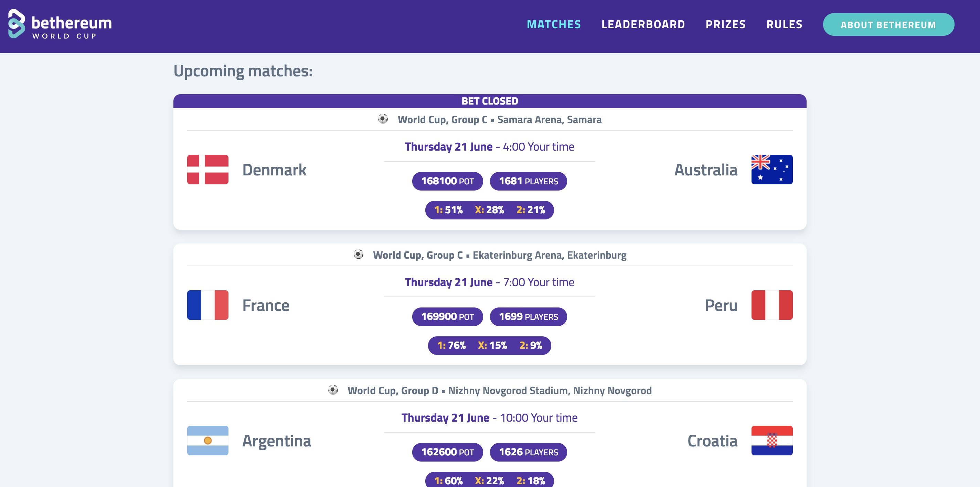Viewport: 980px width, 487px height.
Task: Click the France flag icon
Action: click(208, 305)
